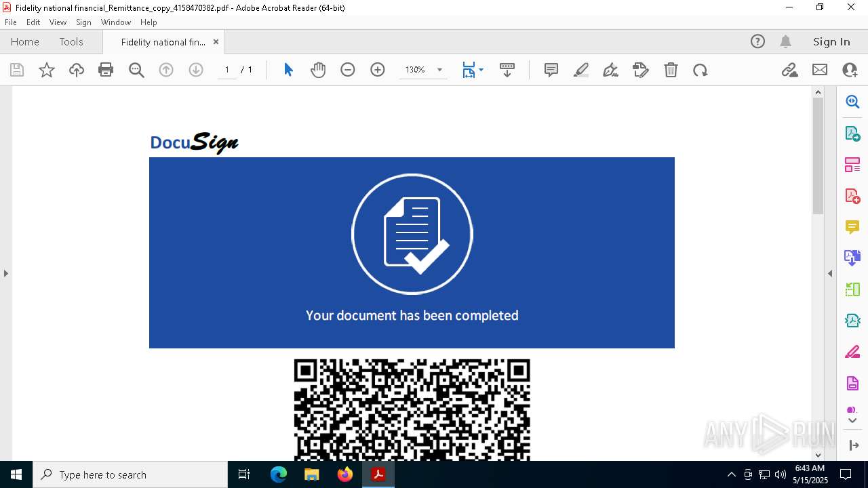
Task: Add a sticky note comment
Action: coord(551,70)
